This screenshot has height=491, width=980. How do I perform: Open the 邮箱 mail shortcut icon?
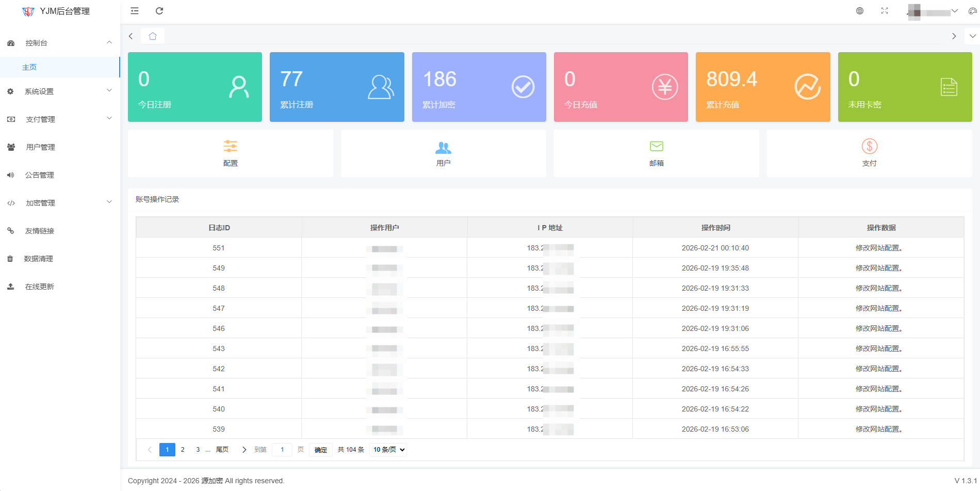[x=656, y=147]
